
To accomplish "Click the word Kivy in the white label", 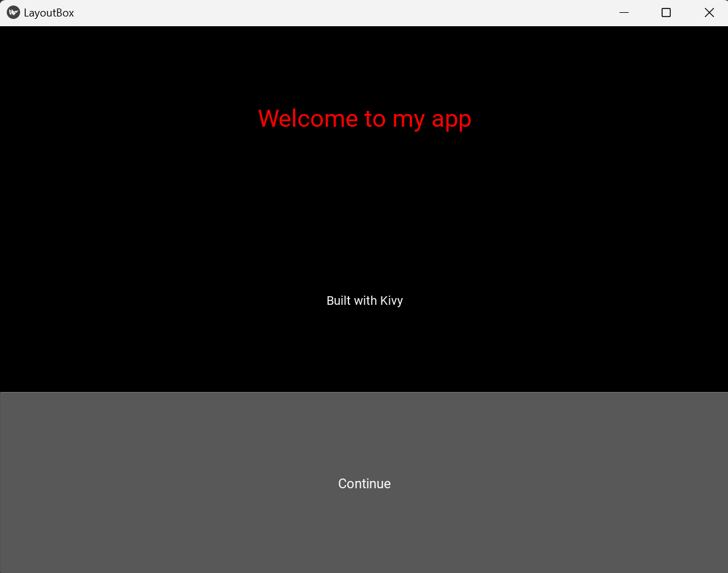I will point(392,301).
